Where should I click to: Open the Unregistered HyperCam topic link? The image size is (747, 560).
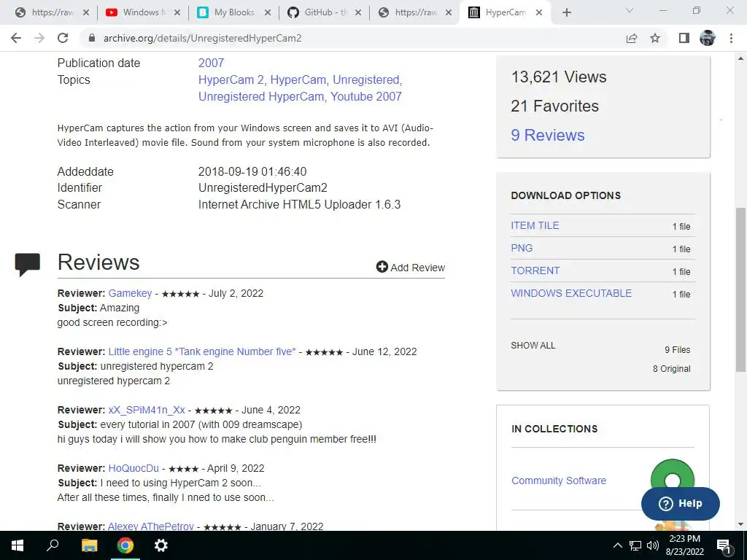(x=261, y=96)
